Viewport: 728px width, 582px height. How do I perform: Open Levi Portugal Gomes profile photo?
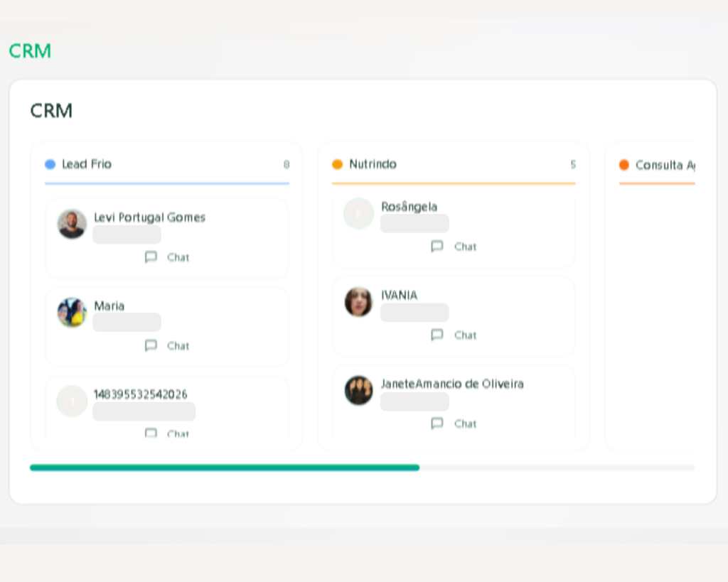[72, 224]
